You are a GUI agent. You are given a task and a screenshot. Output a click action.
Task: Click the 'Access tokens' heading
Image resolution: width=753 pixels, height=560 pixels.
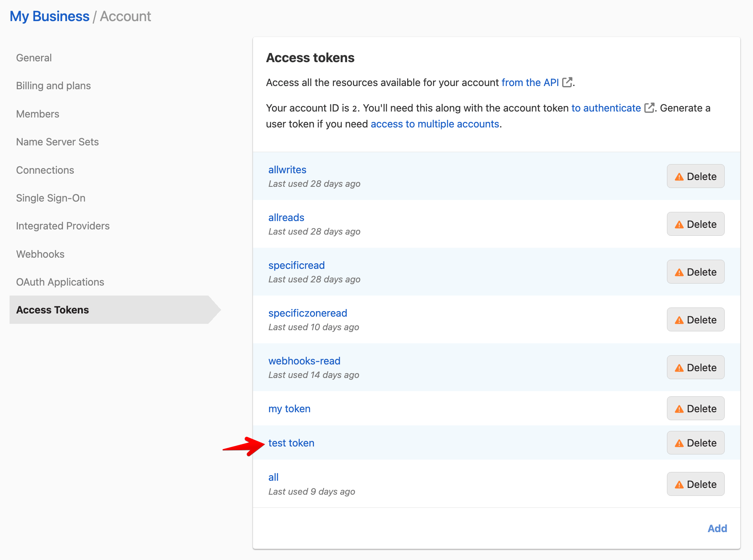tap(310, 58)
